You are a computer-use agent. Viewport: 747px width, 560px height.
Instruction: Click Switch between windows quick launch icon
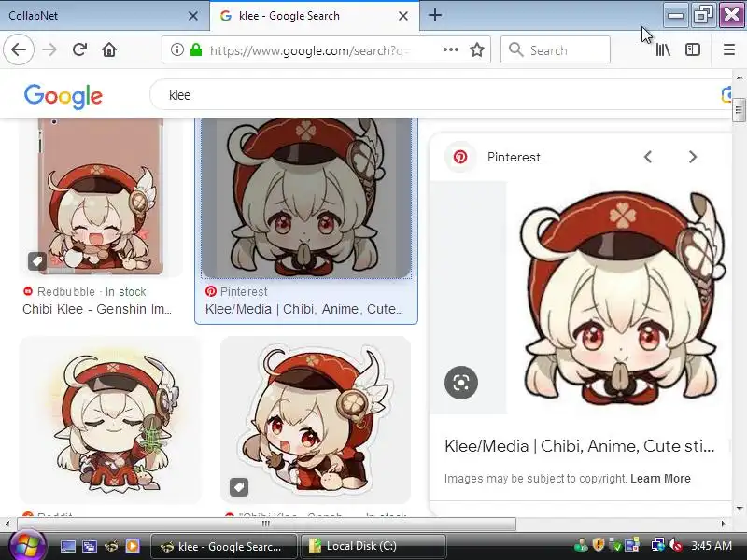pyautogui.click(x=89, y=546)
